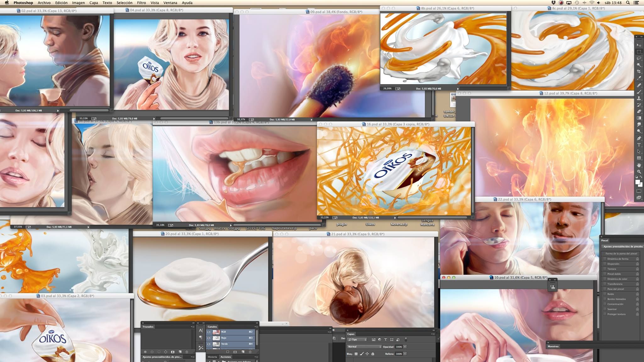Select the Zoom tool in the toolbar
The height and width of the screenshot is (362, 644).
[x=639, y=172]
